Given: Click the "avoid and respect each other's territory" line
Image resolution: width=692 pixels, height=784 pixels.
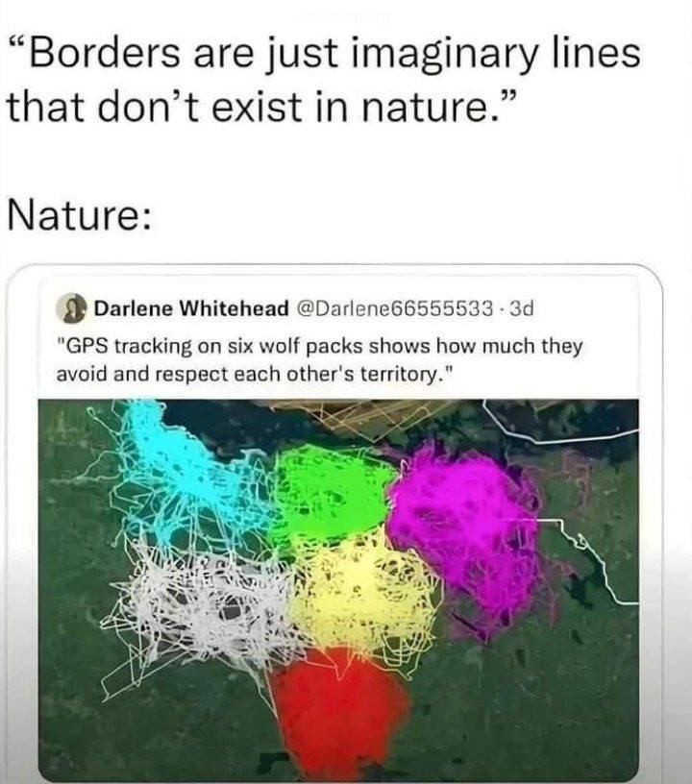Looking at the screenshot, I should tap(255, 374).
